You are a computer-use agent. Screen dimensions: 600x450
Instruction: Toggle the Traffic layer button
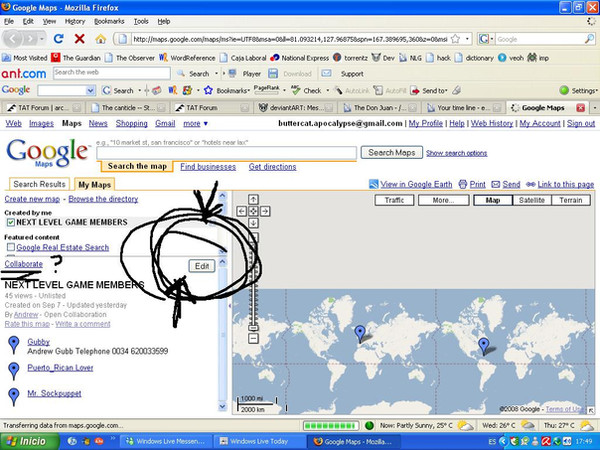(395, 200)
